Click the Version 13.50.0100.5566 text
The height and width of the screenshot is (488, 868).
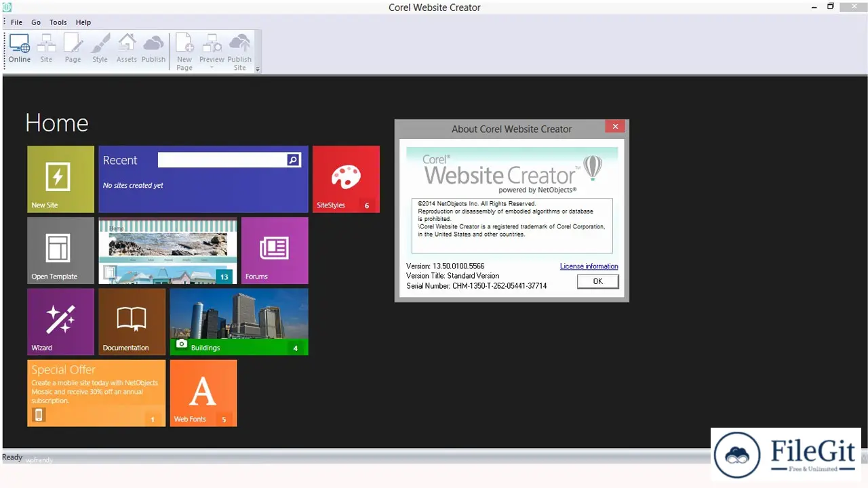445,266
